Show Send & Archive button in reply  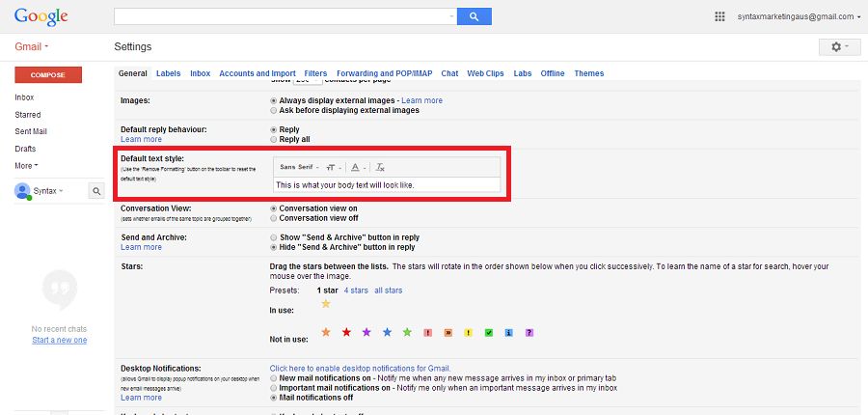coord(274,237)
